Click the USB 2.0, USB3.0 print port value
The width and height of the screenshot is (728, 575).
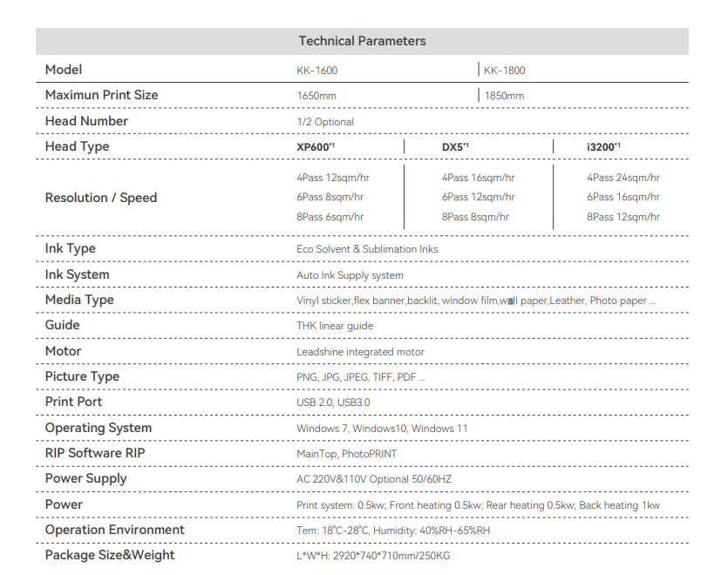[333, 402]
